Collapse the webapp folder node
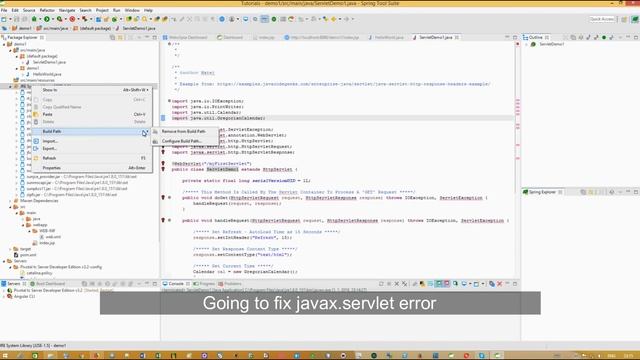The width and height of the screenshot is (640, 360). coord(23,225)
